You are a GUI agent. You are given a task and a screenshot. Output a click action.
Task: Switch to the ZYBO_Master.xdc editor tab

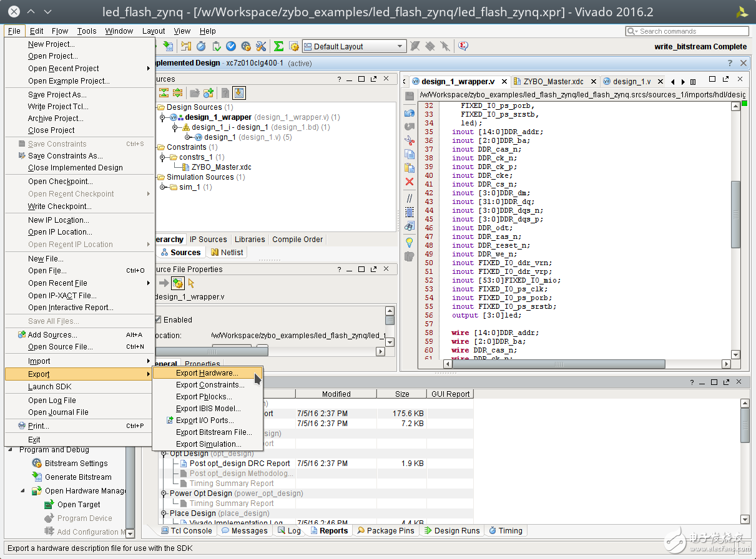tap(553, 82)
